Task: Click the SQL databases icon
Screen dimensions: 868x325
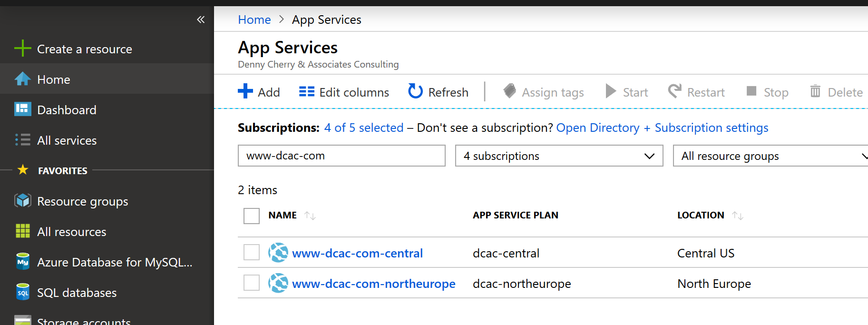Action: tap(22, 292)
